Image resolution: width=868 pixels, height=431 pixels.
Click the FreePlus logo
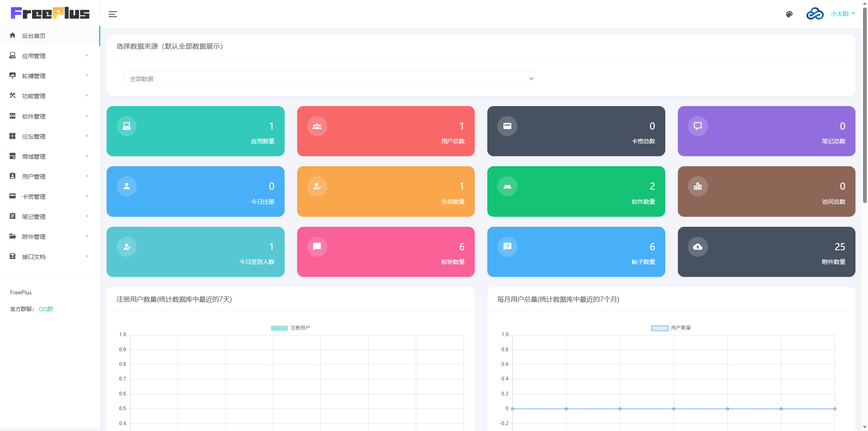click(50, 13)
